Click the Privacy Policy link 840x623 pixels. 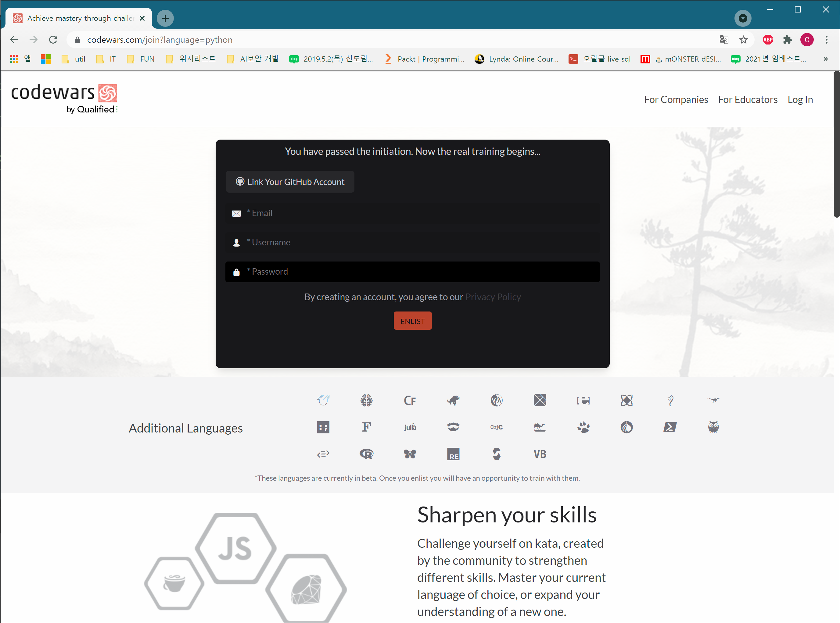(493, 297)
